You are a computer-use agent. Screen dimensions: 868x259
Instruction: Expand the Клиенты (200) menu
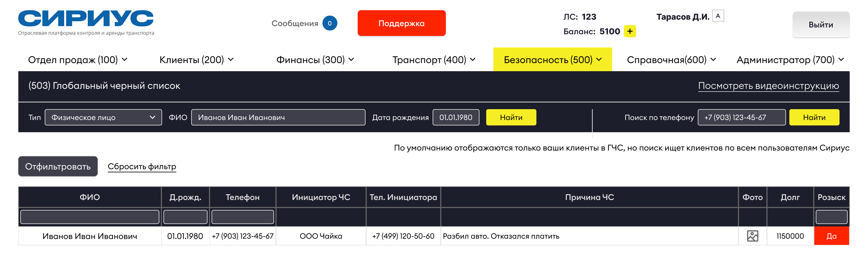[196, 60]
